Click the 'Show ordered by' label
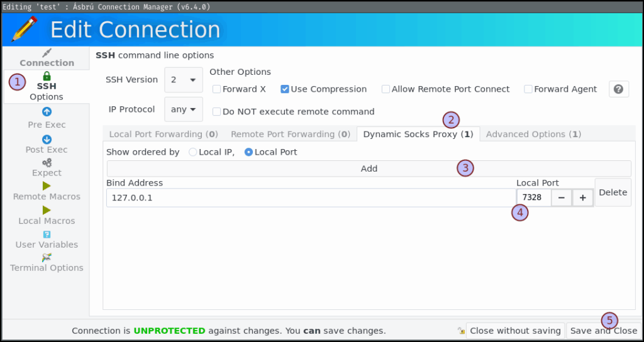644x342 pixels. click(x=143, y=152)
